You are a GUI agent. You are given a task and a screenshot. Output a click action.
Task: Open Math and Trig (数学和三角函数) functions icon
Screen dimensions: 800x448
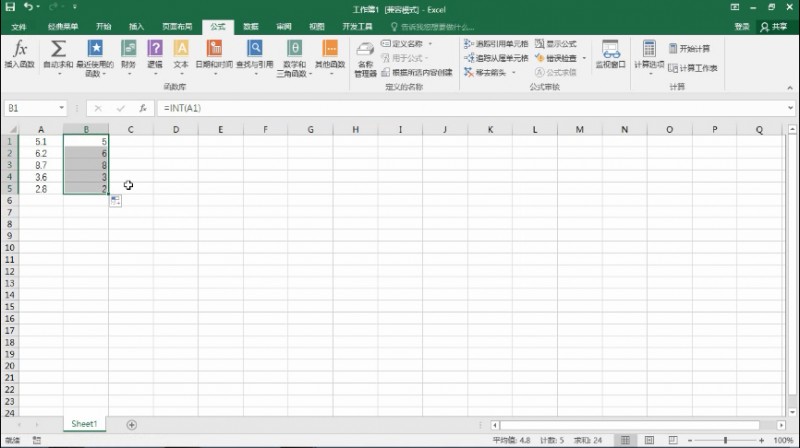pos(294,48)
